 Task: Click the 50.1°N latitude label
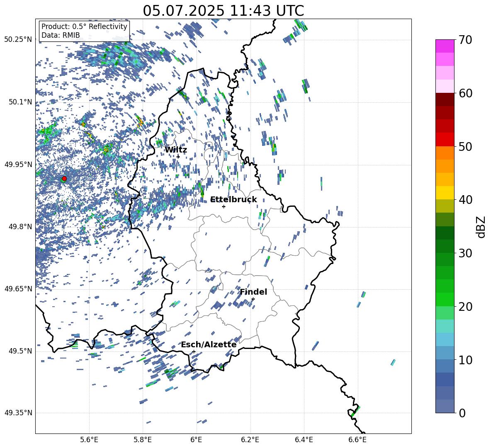(20, 102)
